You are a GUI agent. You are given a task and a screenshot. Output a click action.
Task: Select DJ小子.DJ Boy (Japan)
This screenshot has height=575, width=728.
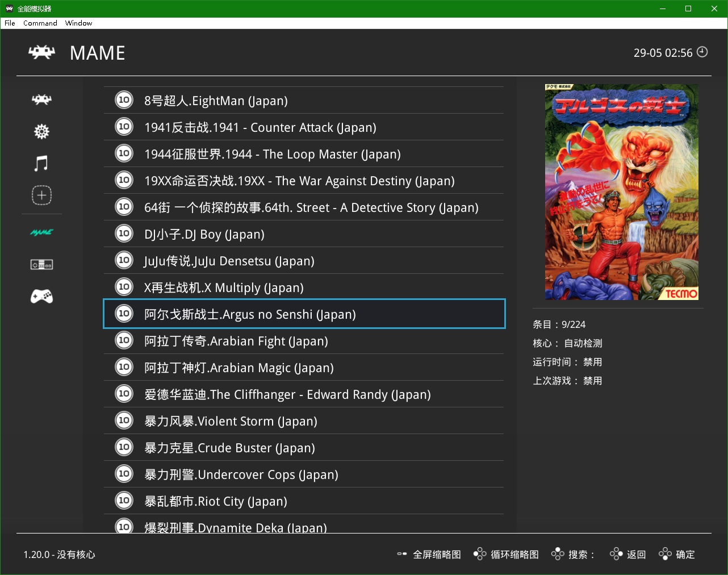point(304,234)
